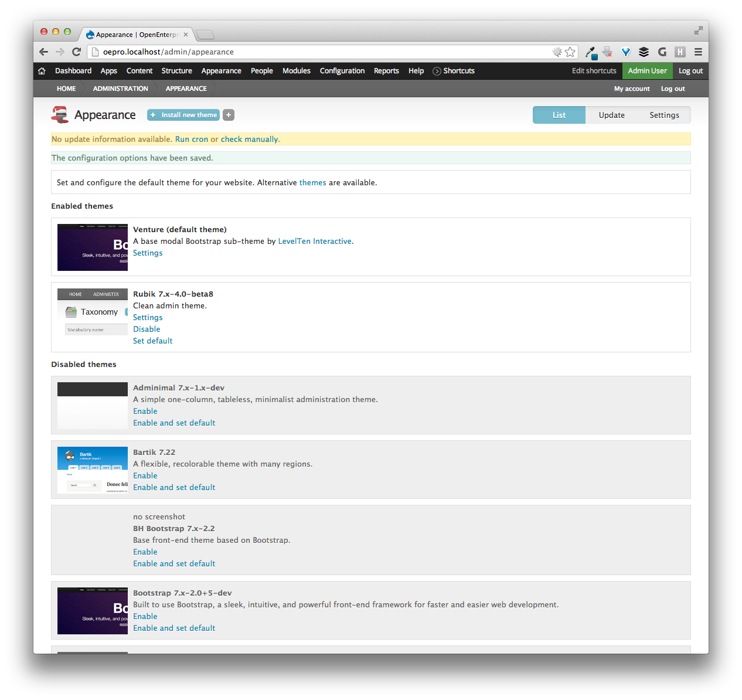Image resolution: width=742 pixels, height=700 pixels.
Task: Click the green Admin User button
Action: [x=648, y=71]
